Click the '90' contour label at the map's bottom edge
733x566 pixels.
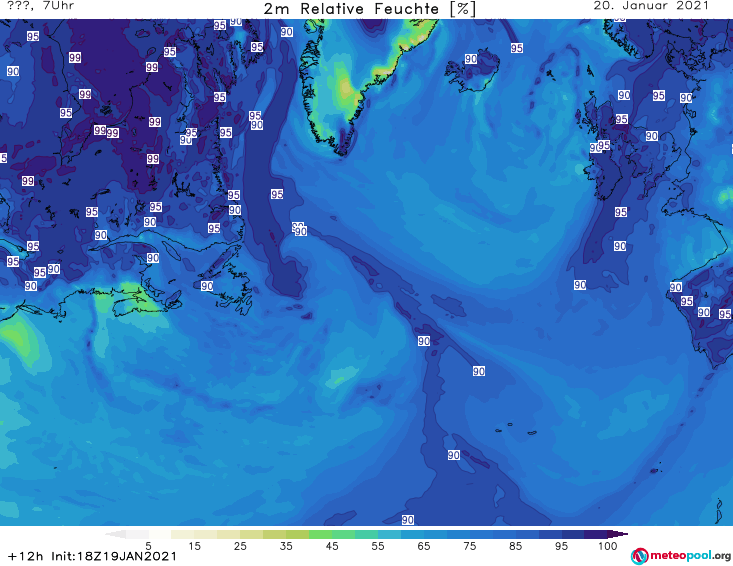[x=408, y=520]
